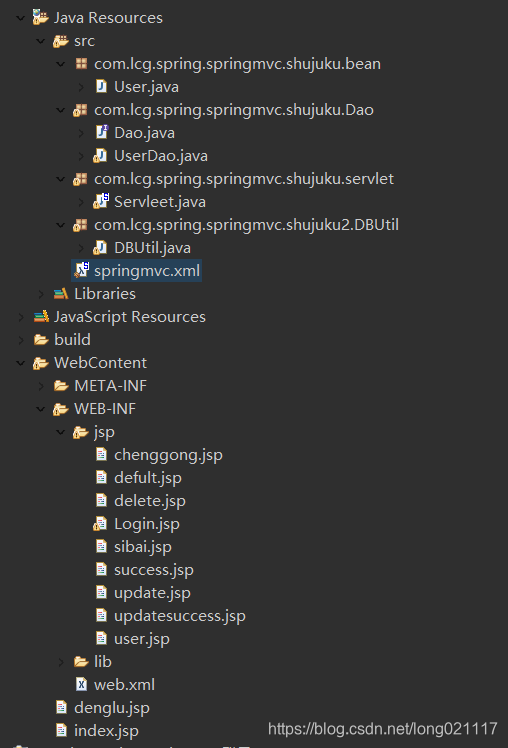Select the Servleet.java label
Screen dimensions: 508x748
tap(160, 202)
